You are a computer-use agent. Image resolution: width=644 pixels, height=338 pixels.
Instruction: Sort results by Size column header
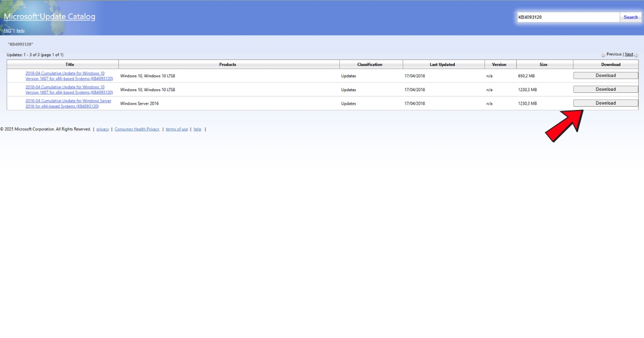tap(543, 64)
